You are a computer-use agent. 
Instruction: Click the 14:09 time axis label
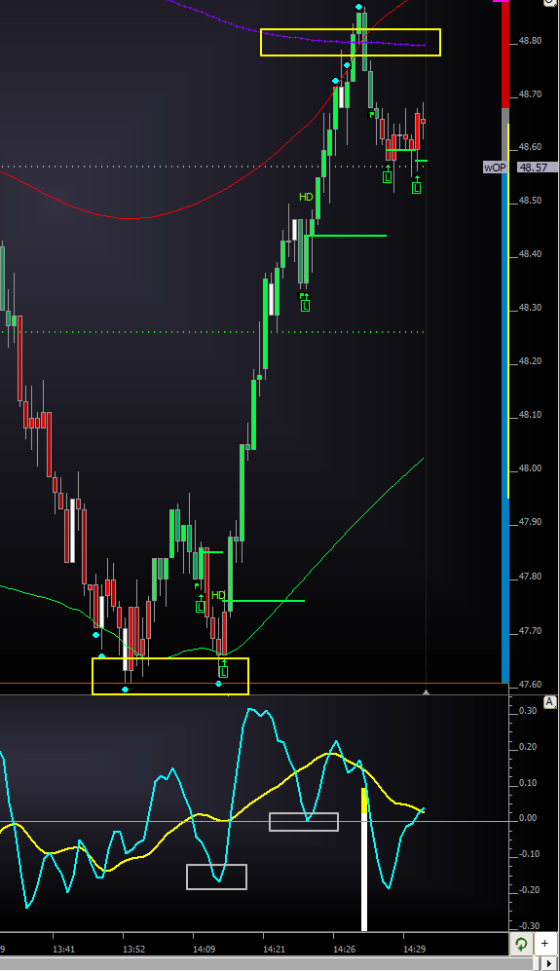click(x=204, y=949)
